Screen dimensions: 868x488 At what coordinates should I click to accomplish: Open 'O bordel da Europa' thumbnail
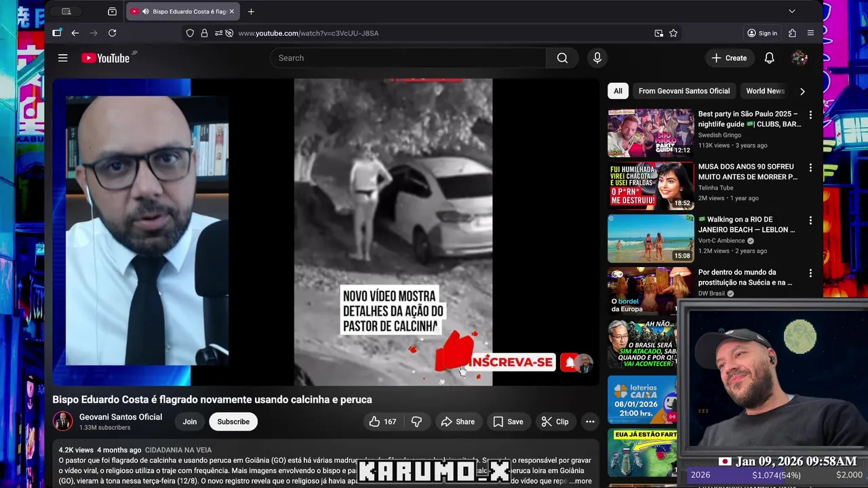642,291
